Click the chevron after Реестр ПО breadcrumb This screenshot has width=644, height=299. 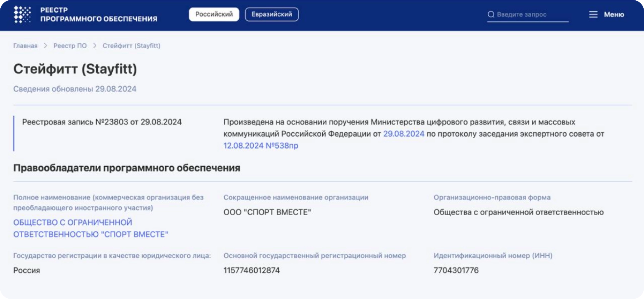[95, 46]
